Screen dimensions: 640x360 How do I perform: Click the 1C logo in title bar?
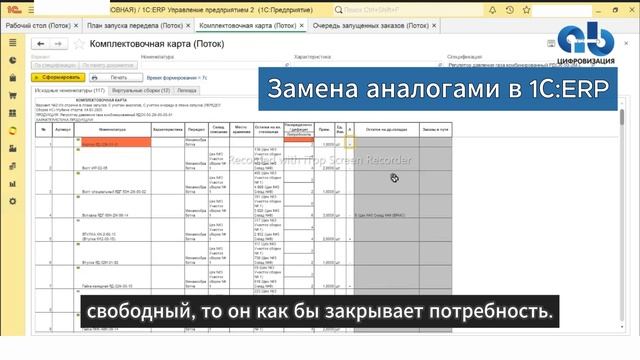(x=14, y=9)
